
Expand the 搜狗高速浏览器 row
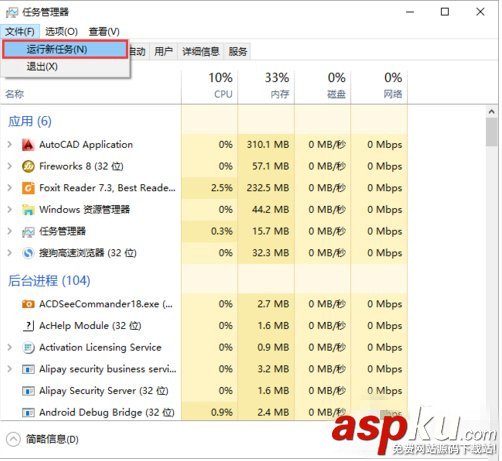(10, 253)
